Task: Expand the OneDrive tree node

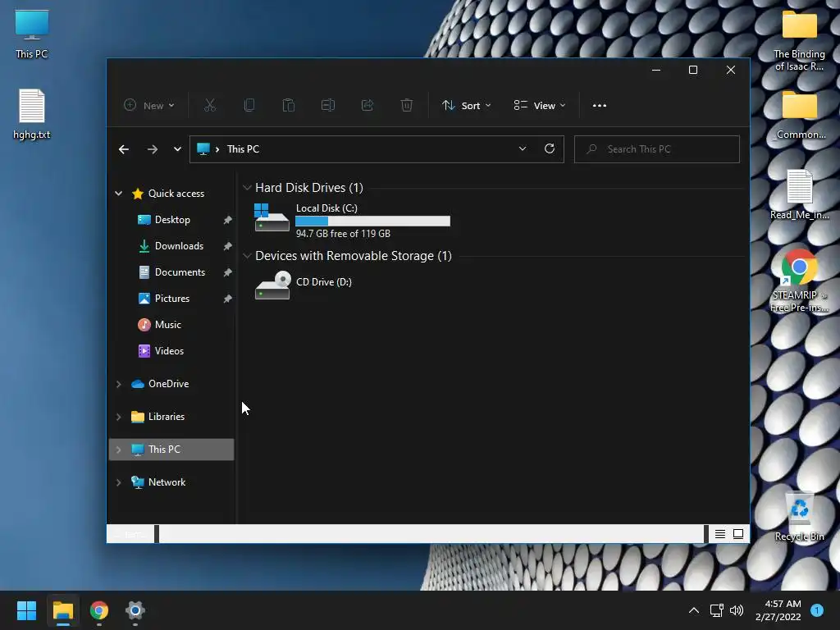Action: (118, 384)
